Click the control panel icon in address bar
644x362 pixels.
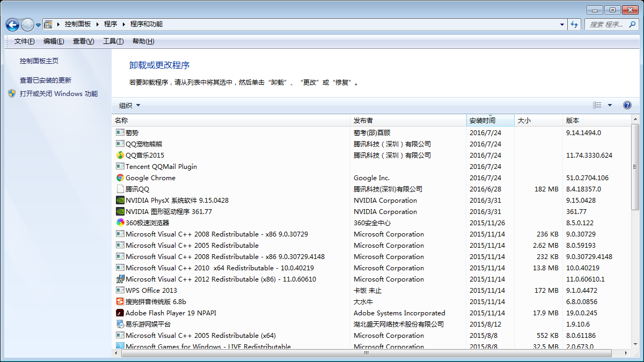point(48,24)
